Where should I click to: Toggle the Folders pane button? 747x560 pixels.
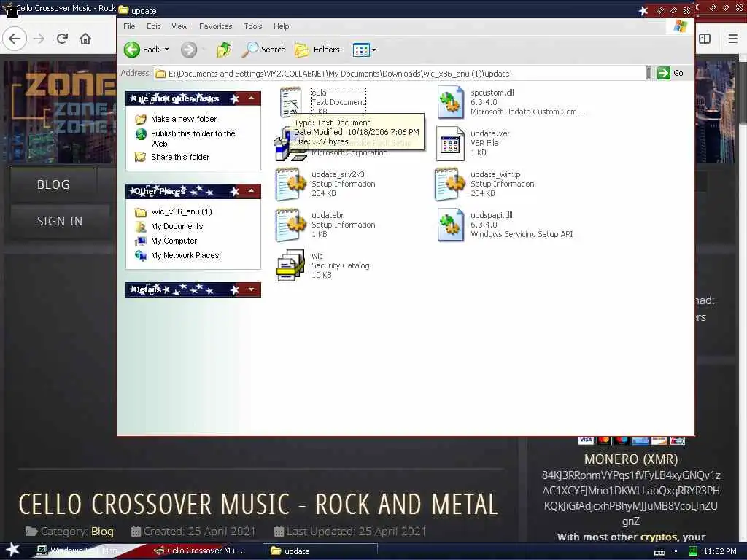[317, 50]
